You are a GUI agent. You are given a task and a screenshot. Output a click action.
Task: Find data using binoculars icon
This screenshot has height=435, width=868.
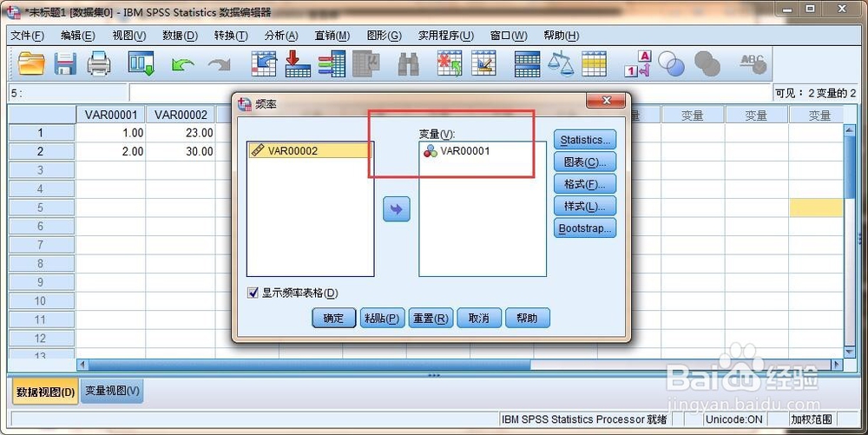coord(409,65)
